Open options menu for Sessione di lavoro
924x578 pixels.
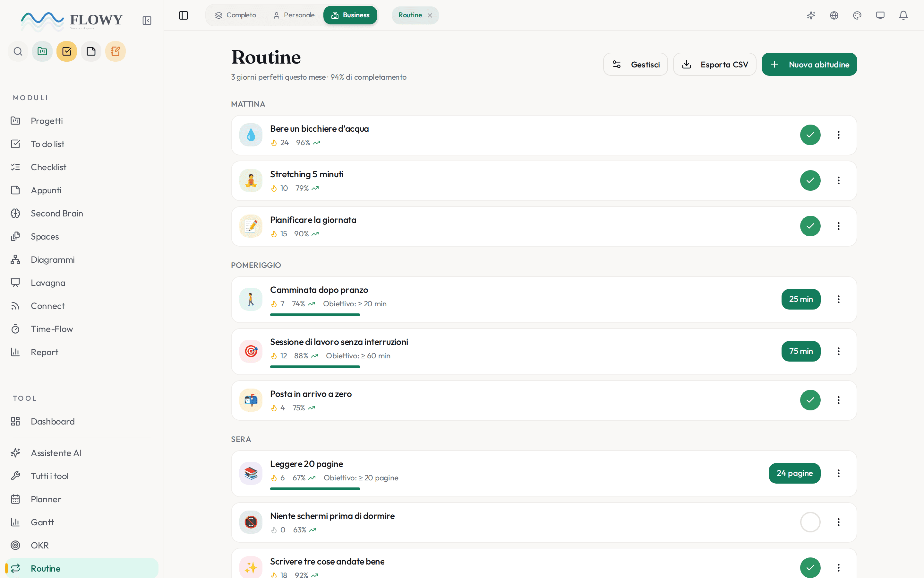click(x=838, y=351)
